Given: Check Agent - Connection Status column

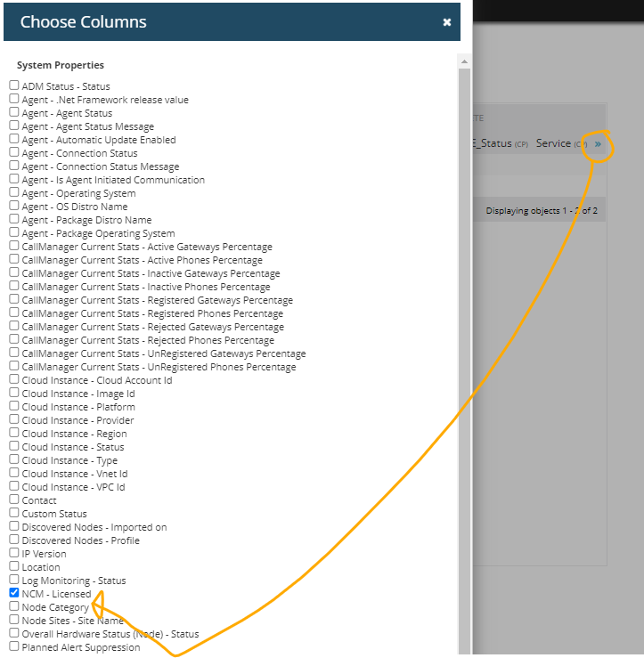Looking at the screenshot, I should pos(14,152).
